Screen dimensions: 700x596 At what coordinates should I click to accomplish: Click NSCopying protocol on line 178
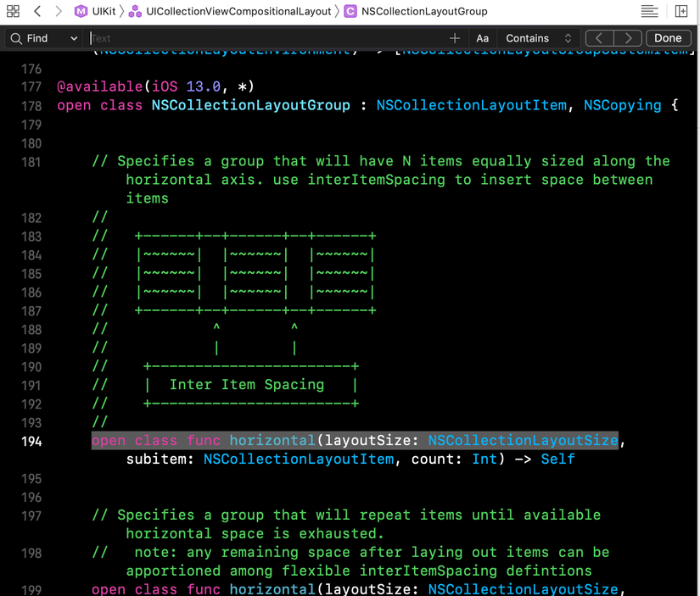(622, 105)
